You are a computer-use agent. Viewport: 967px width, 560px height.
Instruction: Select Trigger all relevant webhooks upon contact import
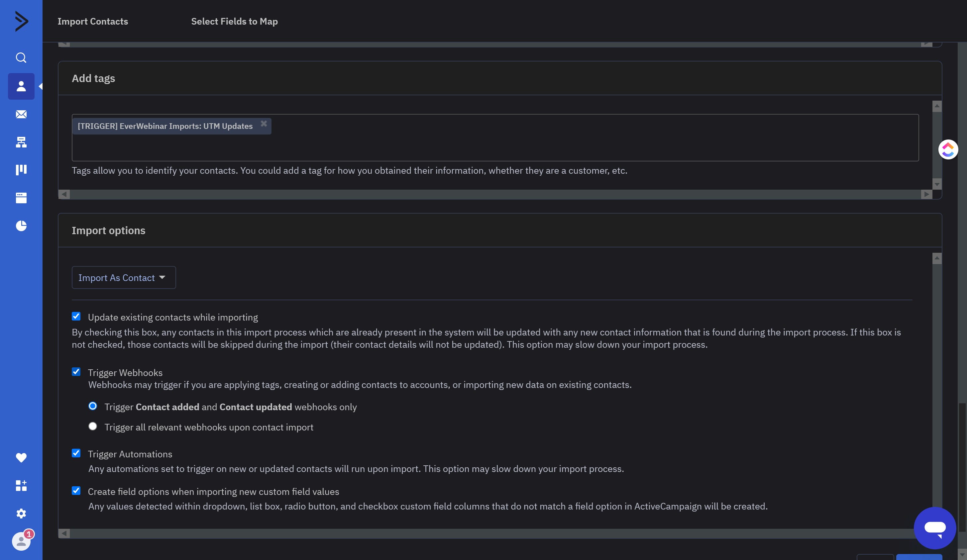[92, 426]
